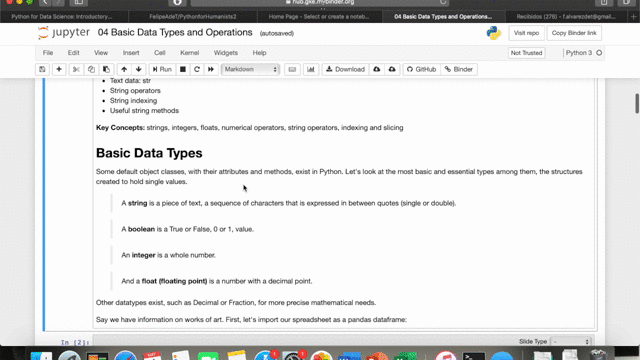
Task: Go back with the browser back arrow
Action: click(x=45, y=2)
